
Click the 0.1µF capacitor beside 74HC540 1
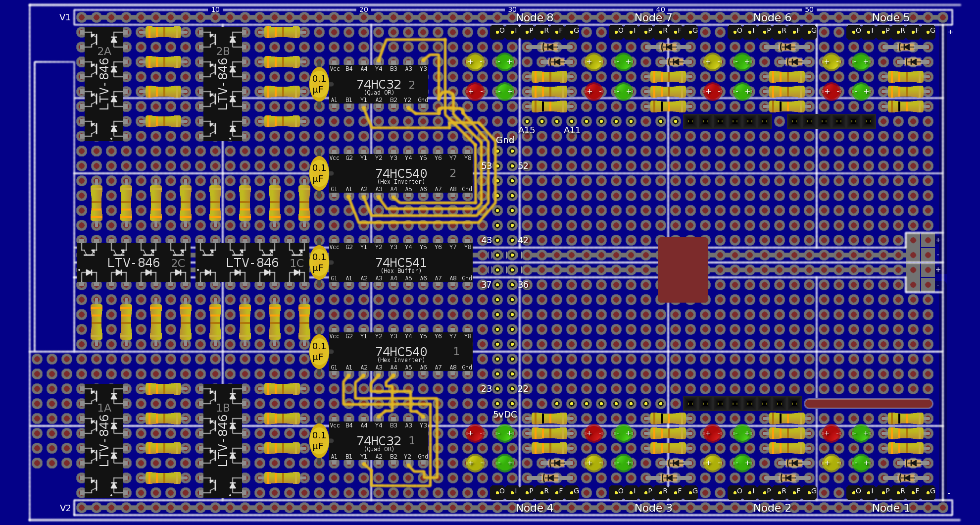319,352
